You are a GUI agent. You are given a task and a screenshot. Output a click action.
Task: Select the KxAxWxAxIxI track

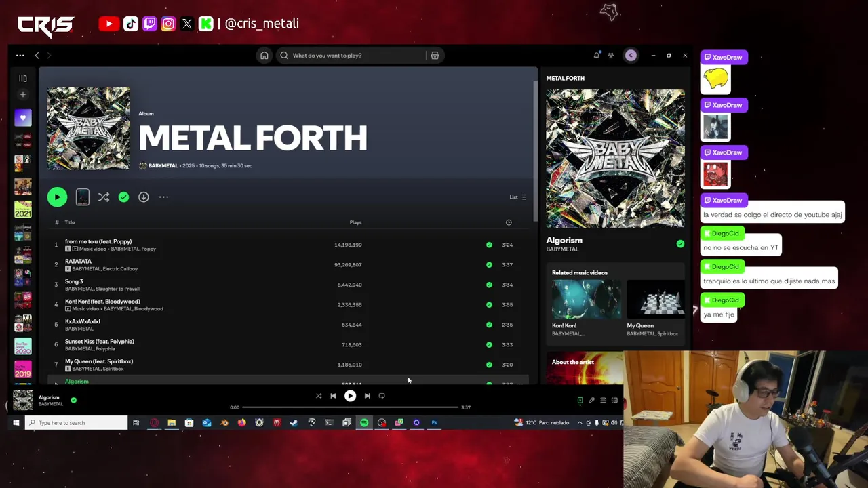289,325
